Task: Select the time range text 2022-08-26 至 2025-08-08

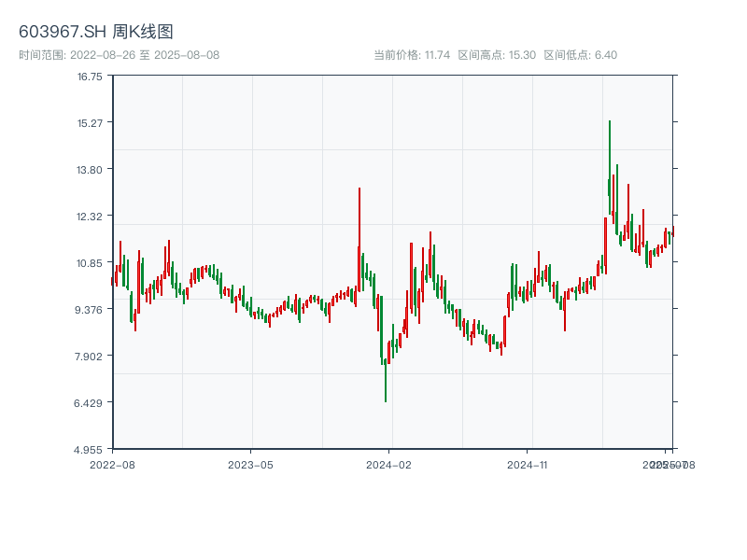Action: (x=145, y=55)
